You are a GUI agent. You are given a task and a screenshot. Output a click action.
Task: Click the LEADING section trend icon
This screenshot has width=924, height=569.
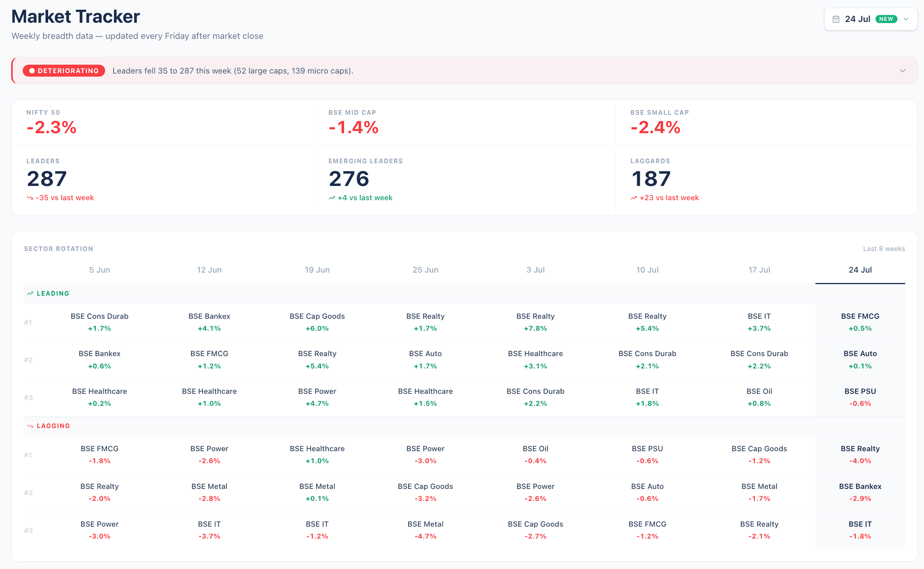[30, 293]
